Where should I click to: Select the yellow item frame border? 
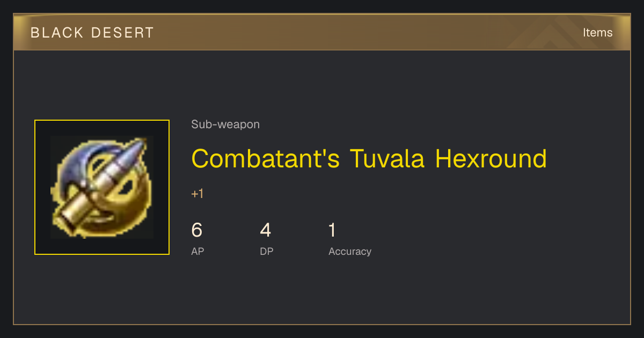pos(102,187)
